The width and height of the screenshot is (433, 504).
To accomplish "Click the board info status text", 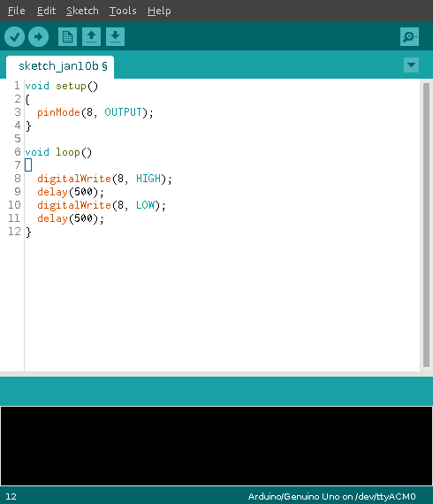I will (x=331, y=497).
